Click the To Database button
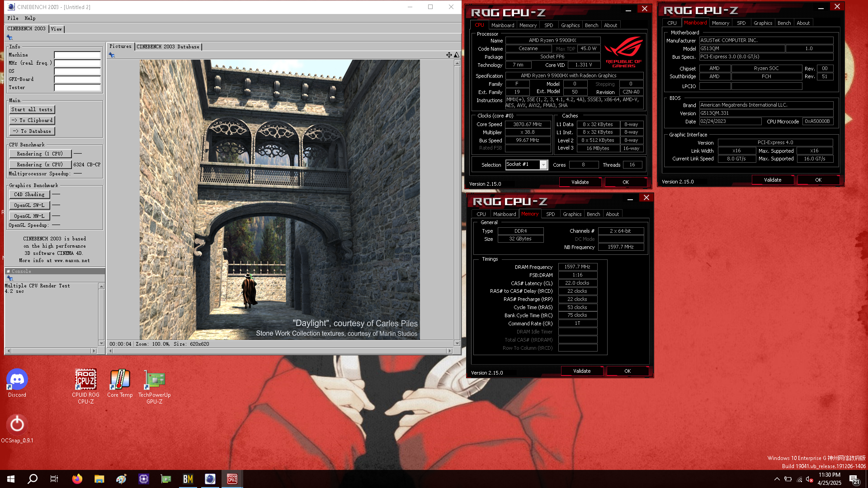Screen dimensions: 868x488 32,131
